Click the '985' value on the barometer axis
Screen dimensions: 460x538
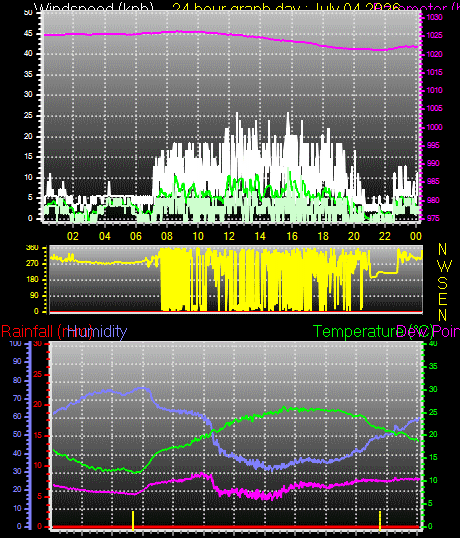click(433, 182)
